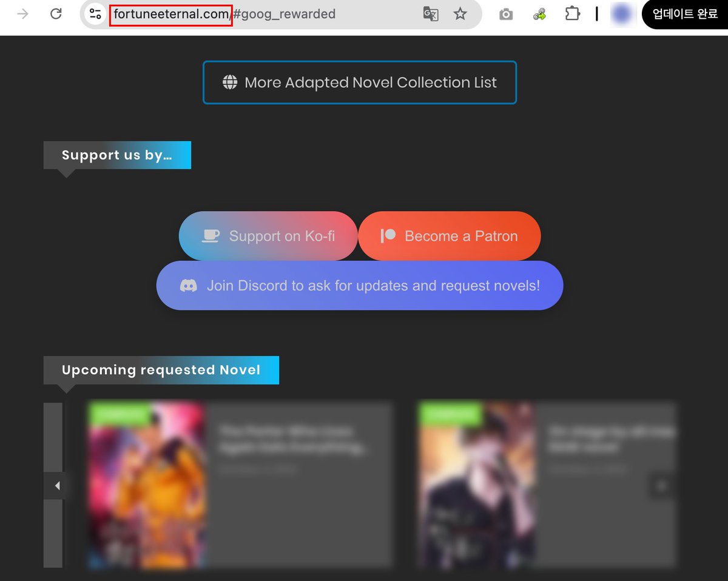728x581 pixels.
Task: Open the blurred profile avatar
Action: pos(621,14)
